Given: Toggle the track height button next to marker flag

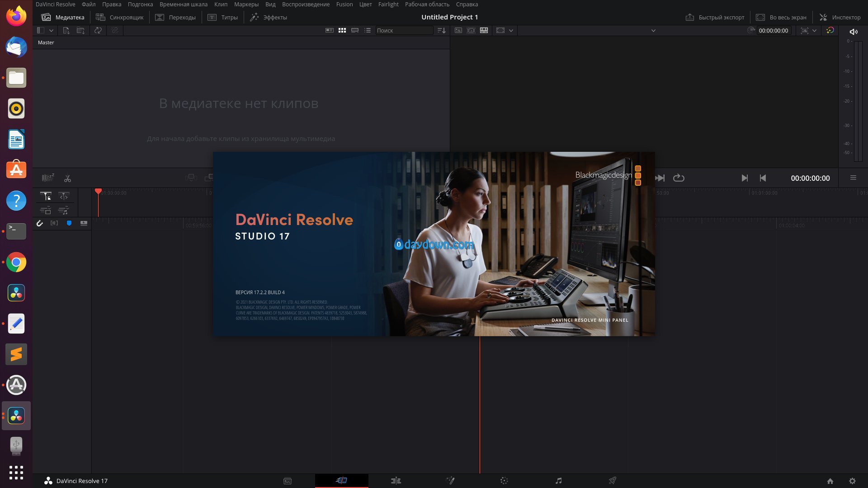Looking at the screenshot, I should click(x=84, y=223).
